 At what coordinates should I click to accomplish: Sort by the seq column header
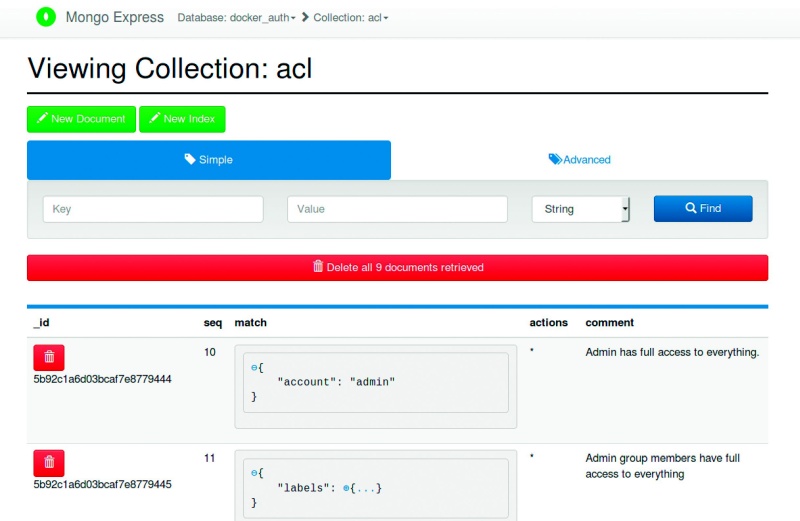213,322
